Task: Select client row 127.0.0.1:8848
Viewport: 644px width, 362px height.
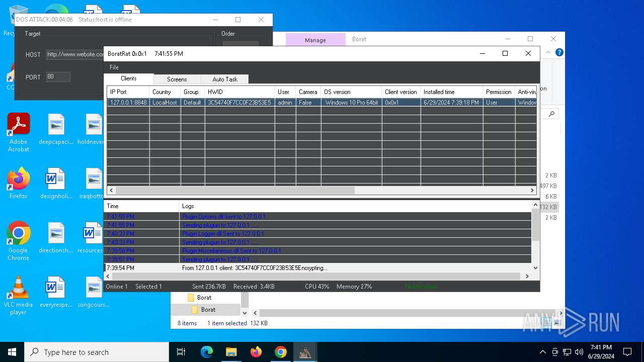Action: click(x=321, y=103)
